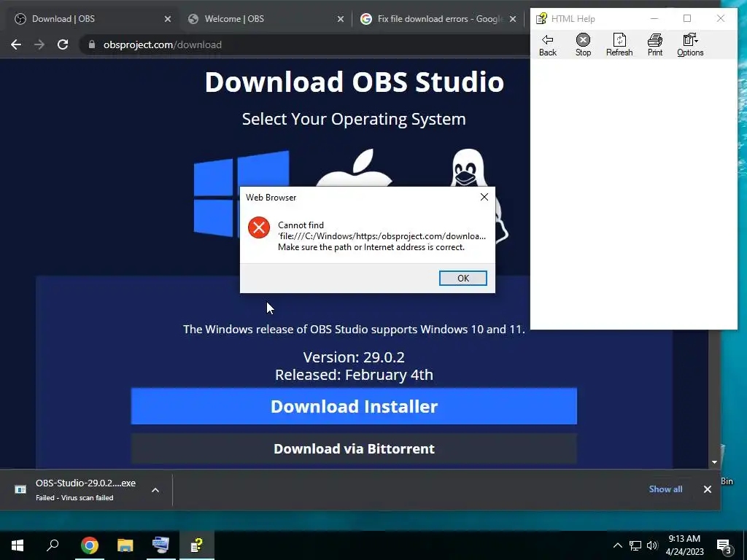The height and width of the screenshot is (560, 747).
Task: Click the padlock site info icon
Action: (x=92, y=44)
